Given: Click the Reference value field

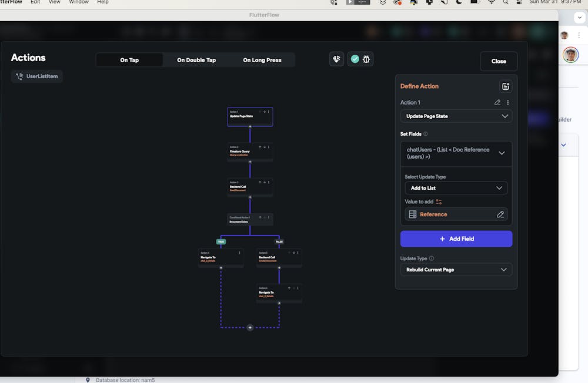Looking at the screenshot, I should tap(456, 214).
